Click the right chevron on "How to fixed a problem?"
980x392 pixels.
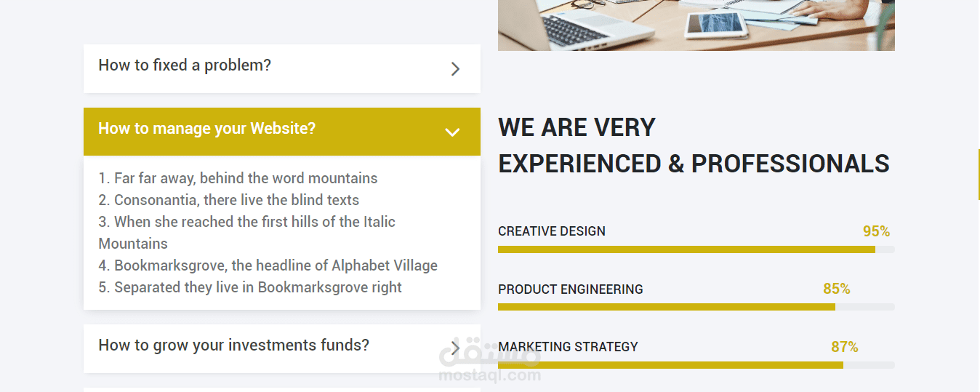point(455,69)
